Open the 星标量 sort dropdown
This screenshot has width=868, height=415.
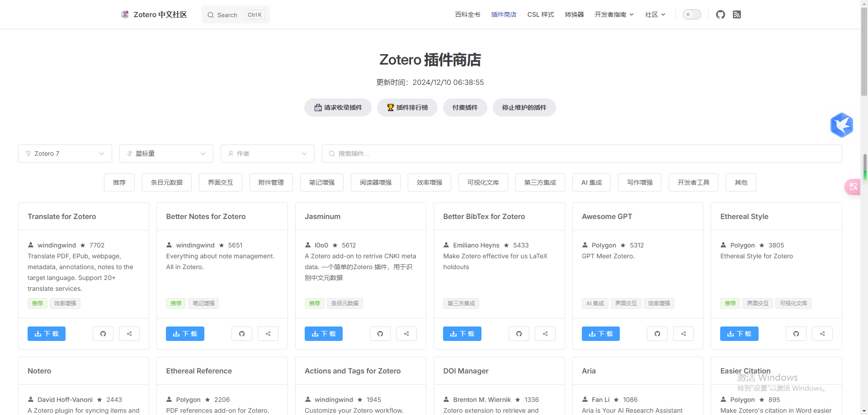coord(166,154)
